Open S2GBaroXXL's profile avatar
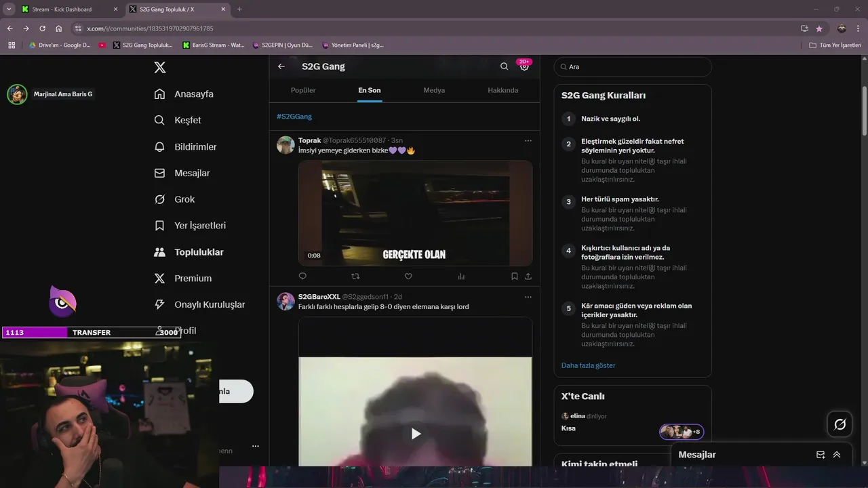This screenshot has width=868, height=488. 285,302
